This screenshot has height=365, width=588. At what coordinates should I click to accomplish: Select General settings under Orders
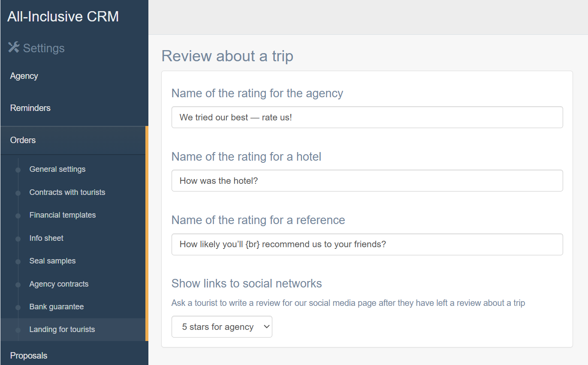[57, 169]
